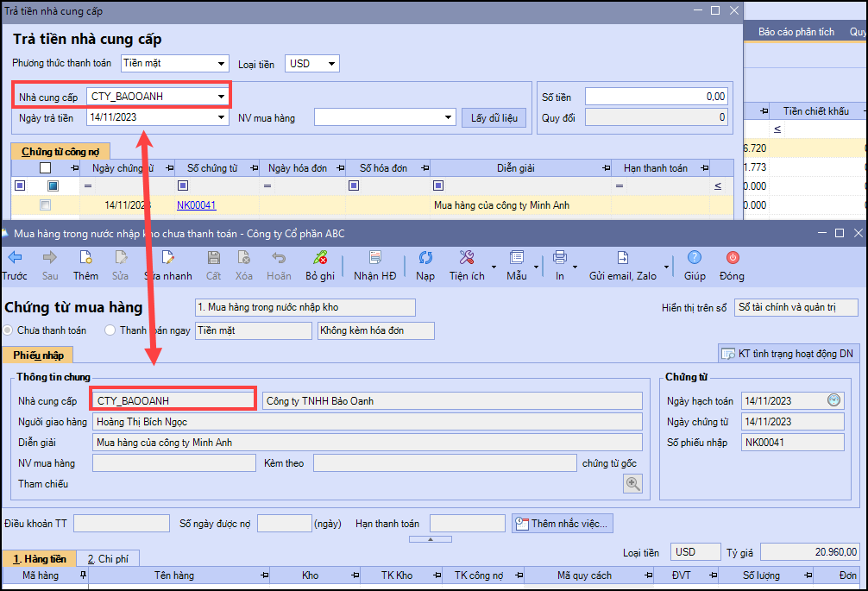The image size is (868, 591).
Task: Switch to the 2. Chi phí tab
Action: 107,559
